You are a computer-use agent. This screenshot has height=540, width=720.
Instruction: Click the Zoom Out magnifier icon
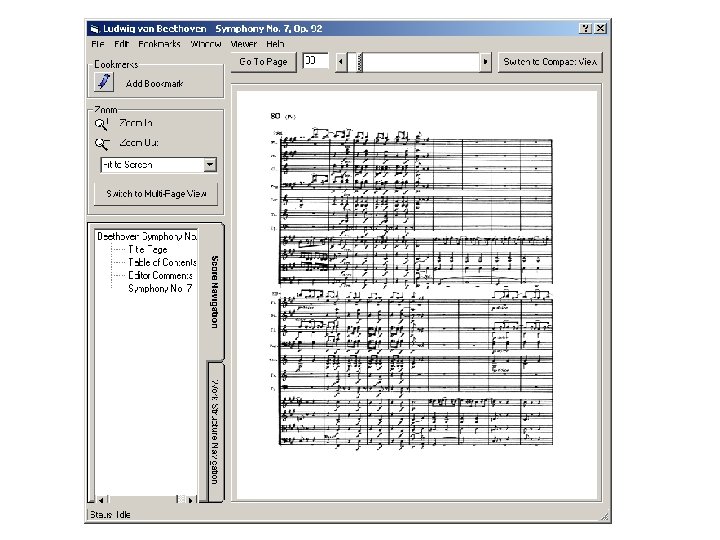point(102,144)
